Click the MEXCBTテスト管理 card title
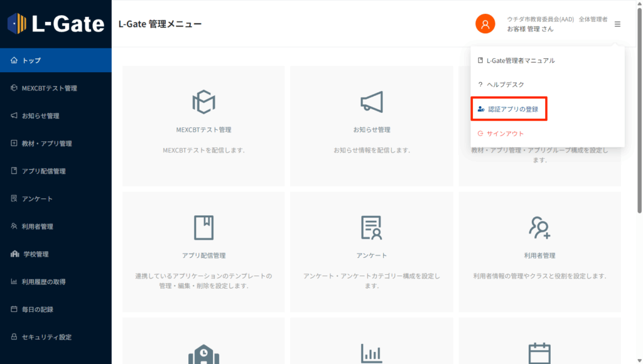Image resolution: width=643 pixels, height=364 pixels. point(204,129)
